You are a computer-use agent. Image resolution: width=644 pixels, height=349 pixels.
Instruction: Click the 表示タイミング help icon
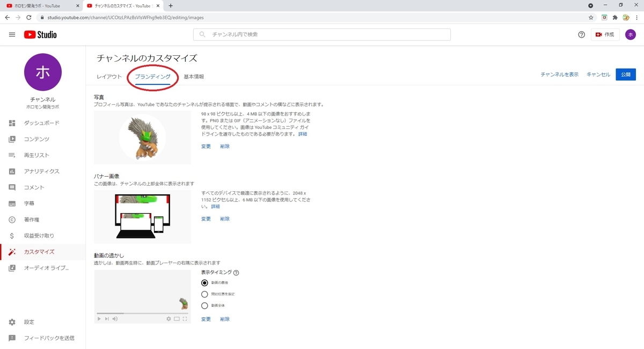pos(236,273)
